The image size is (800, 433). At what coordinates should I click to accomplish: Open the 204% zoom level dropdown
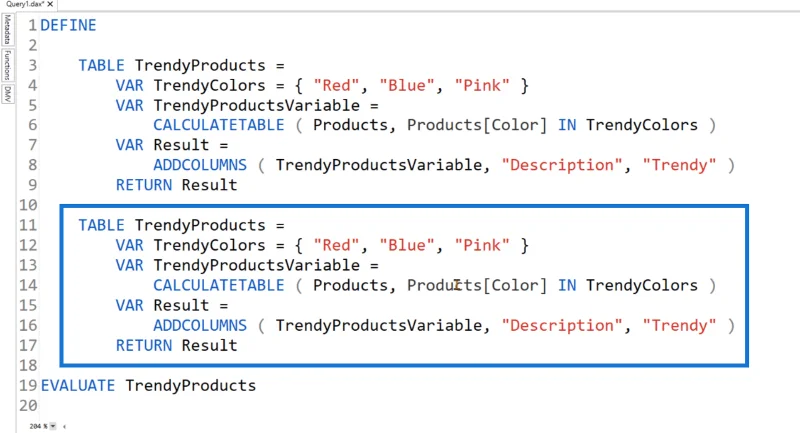pos(53,426)
